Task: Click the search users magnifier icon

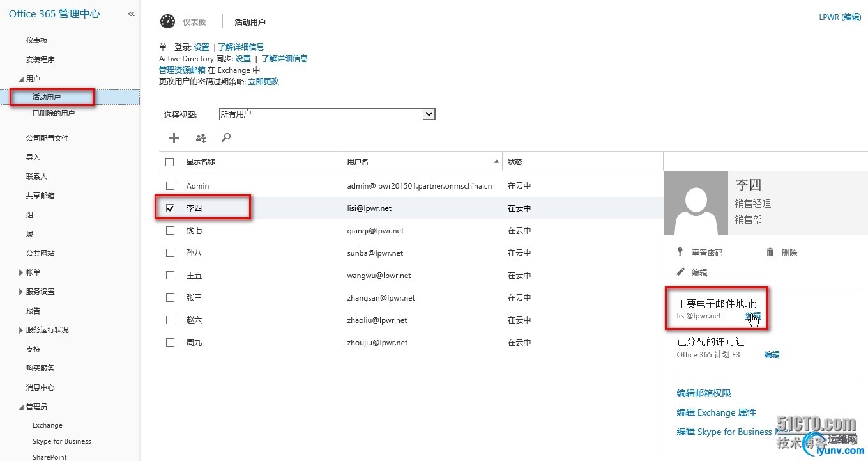Action: pos(226,137)
